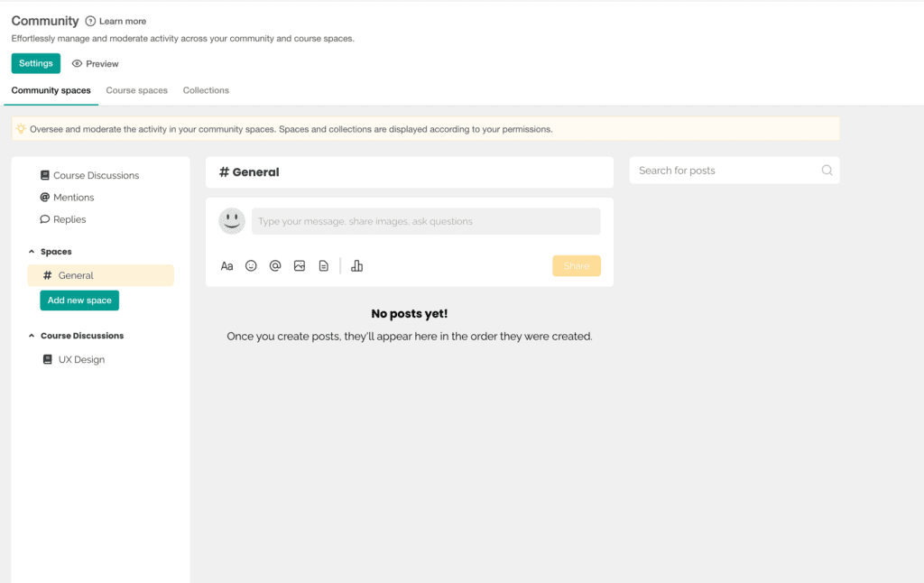
Task: Create a poll with chart icon
Action: point(356,266)
